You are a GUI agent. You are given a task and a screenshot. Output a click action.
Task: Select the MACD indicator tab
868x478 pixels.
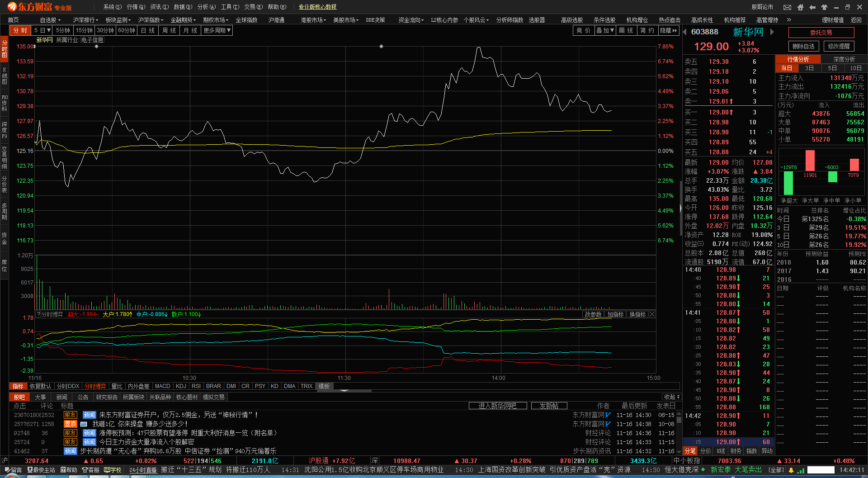(163, 386)
